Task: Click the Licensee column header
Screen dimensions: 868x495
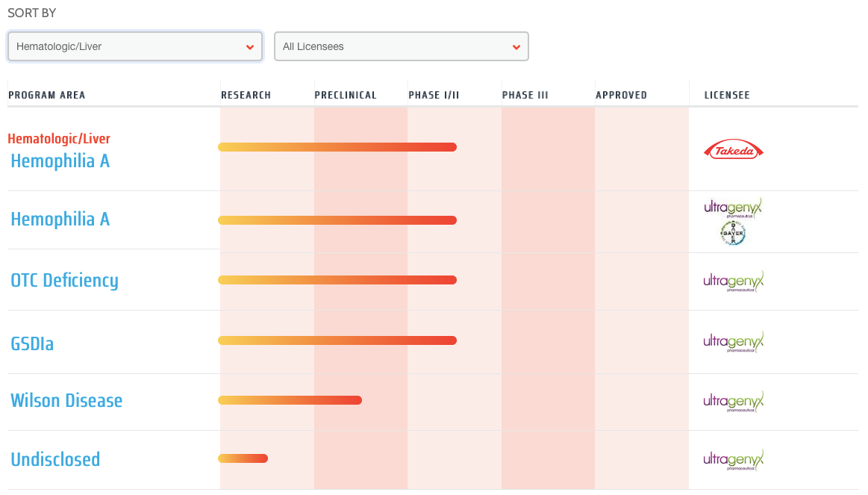Action: (x=727, y=96)
